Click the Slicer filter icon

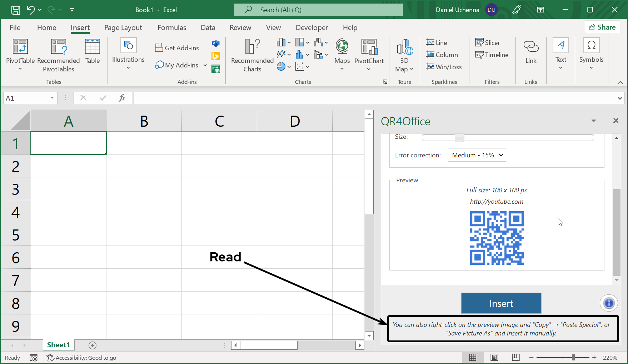coord(487,43)
